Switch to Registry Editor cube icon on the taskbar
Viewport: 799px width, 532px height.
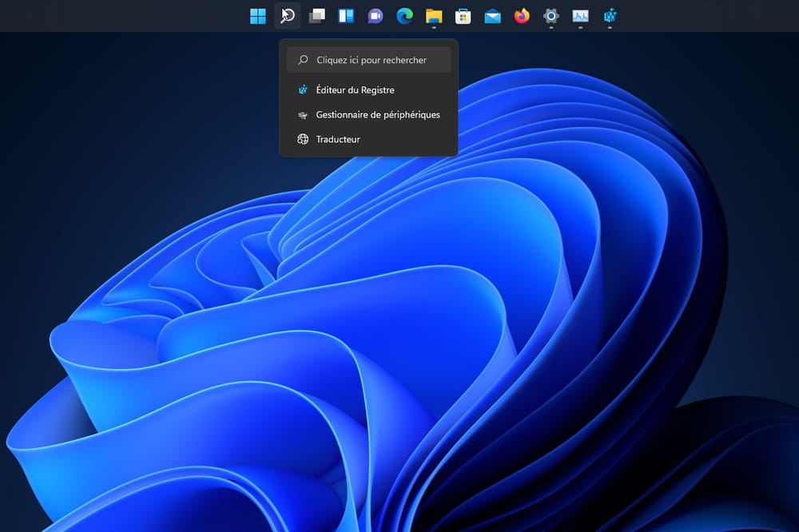(610, 16)
